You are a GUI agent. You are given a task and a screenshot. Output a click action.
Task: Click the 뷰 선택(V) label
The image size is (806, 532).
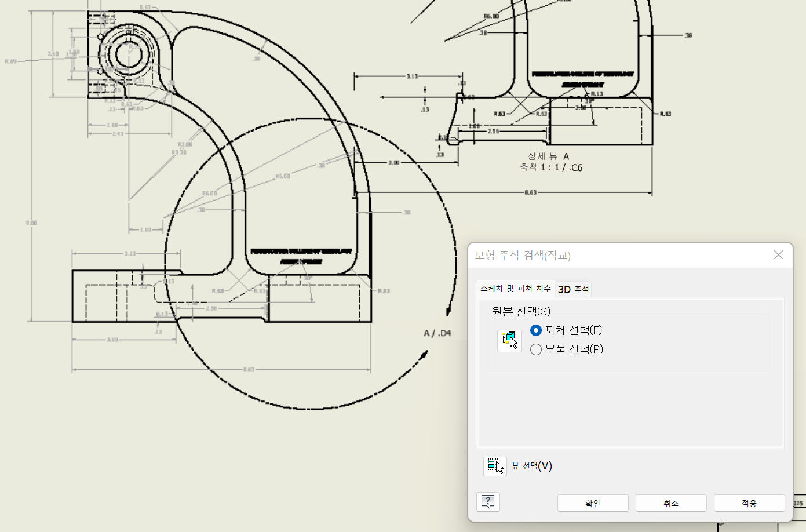tap(532, 466)
